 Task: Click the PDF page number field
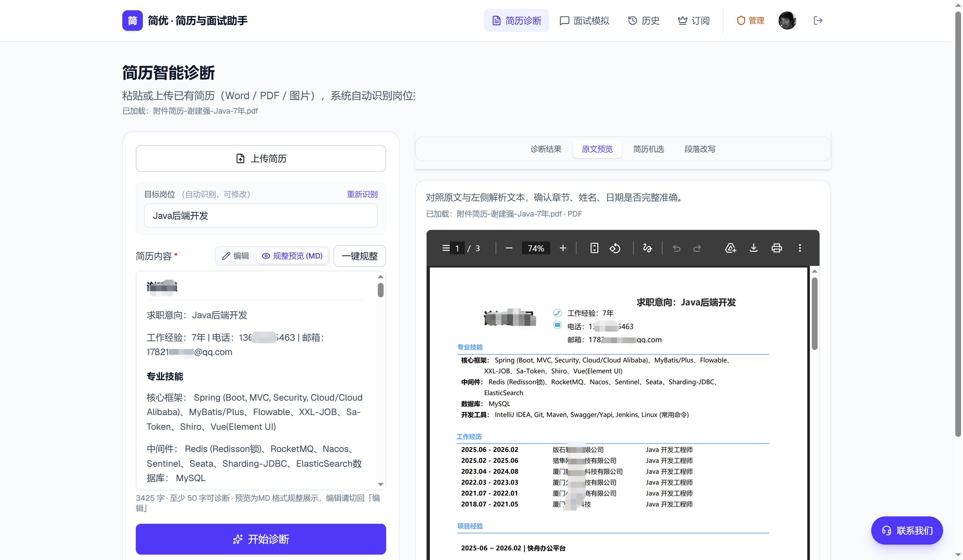coord(457,248)
